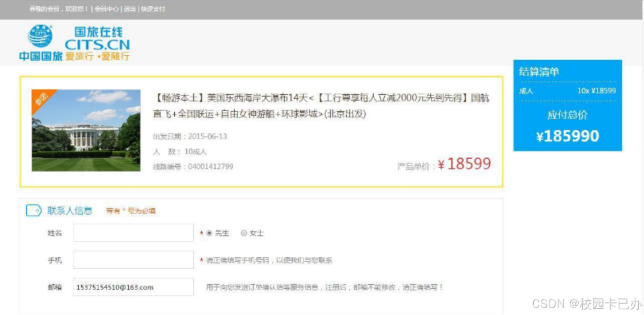Click 退出 link in top bar

130,9
